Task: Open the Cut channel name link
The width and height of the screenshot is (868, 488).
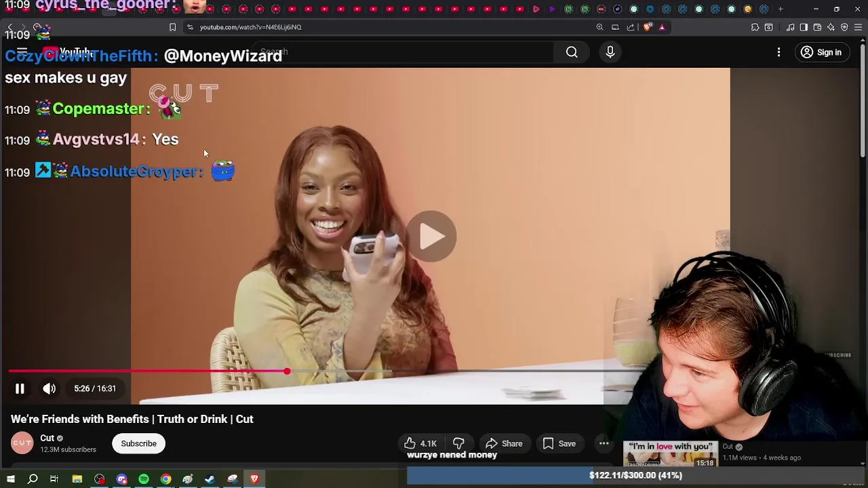Action: (47, 438)
